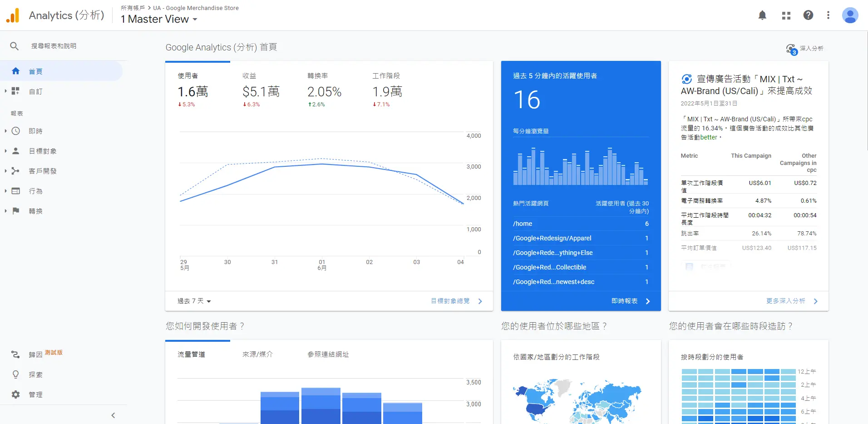This screenshot has height=424, width=868.
Task: Click the 歸因 attribution icon
Action: click(x=16, y=354)
